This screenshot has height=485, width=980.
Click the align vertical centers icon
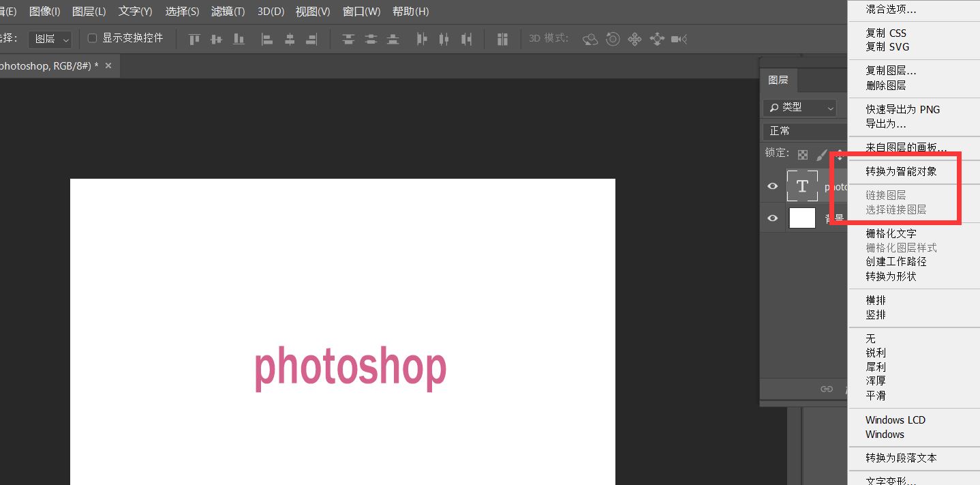click(217, 39)
